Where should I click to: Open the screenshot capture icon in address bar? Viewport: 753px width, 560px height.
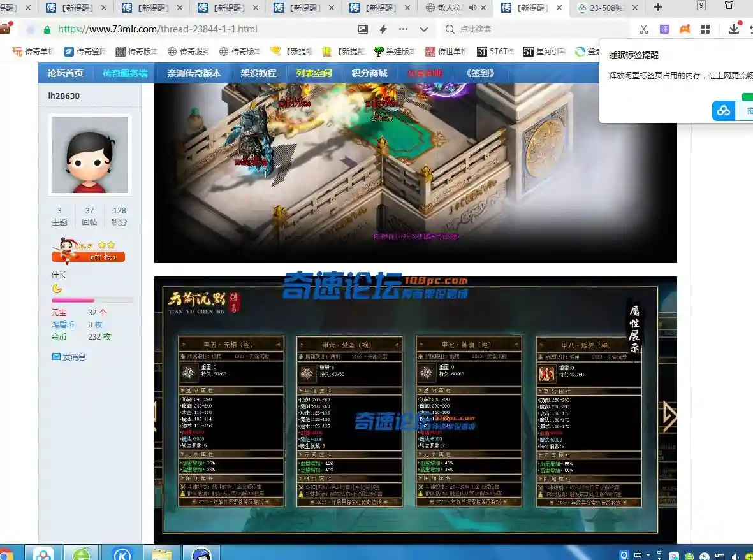pos(363,29)
